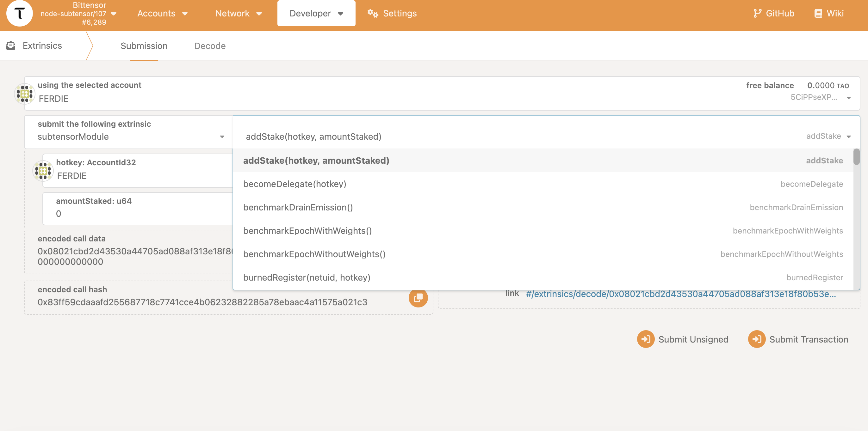This screenshot has width=868, height=431.
Task: Click the FERDIE hotkey identicon
Action: coord(43,170)
